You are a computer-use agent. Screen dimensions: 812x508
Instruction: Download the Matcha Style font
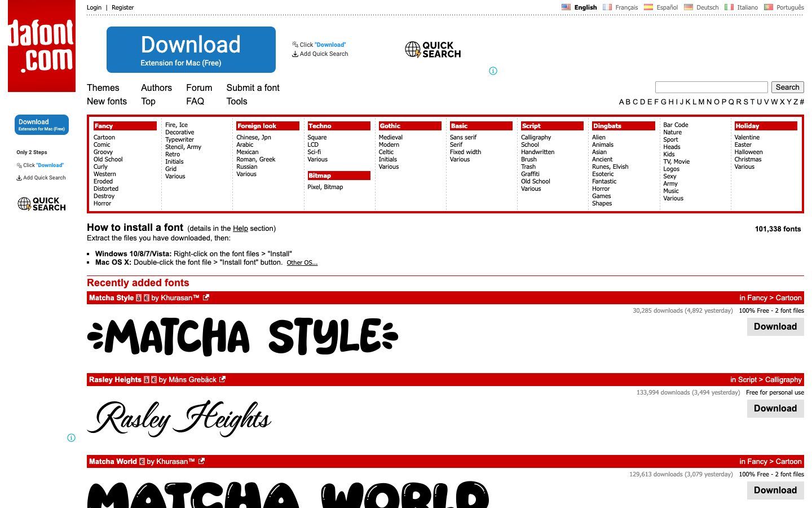tap(775, 327)
